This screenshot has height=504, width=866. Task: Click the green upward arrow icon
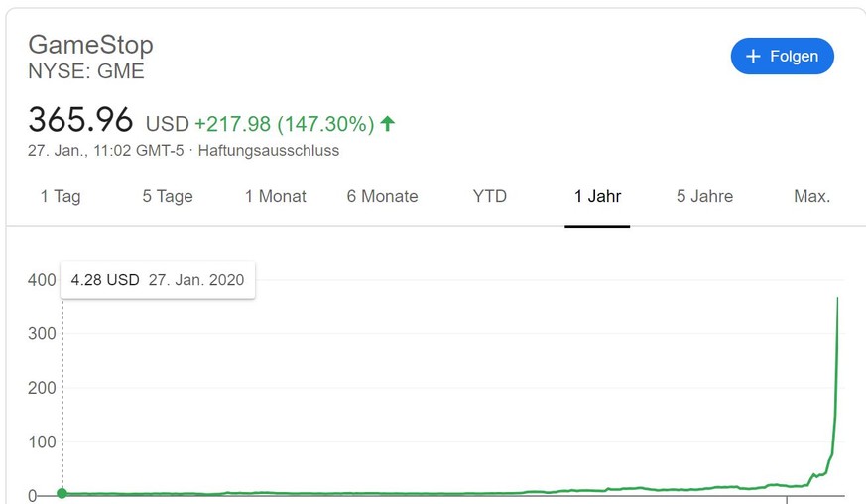coord(388,124)
